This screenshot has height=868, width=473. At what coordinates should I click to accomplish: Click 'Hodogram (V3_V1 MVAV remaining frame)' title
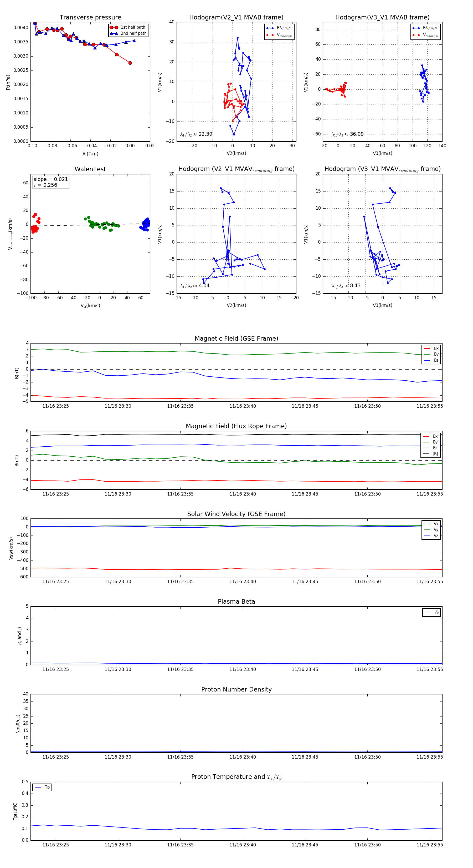(382, 169)
